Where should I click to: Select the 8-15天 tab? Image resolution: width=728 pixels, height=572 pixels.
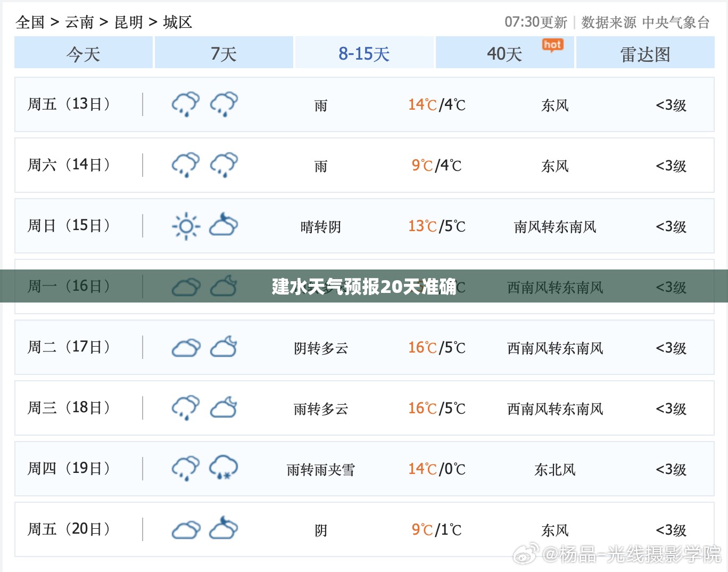(365, 53)
